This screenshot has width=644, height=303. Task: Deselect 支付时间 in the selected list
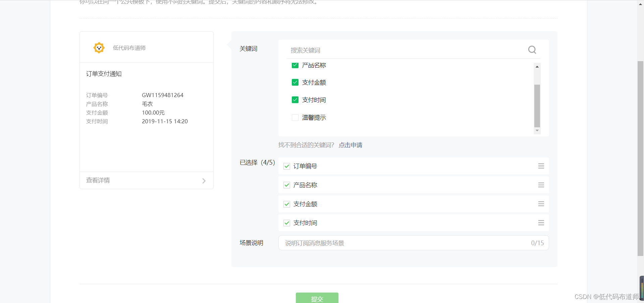point(287,223)
